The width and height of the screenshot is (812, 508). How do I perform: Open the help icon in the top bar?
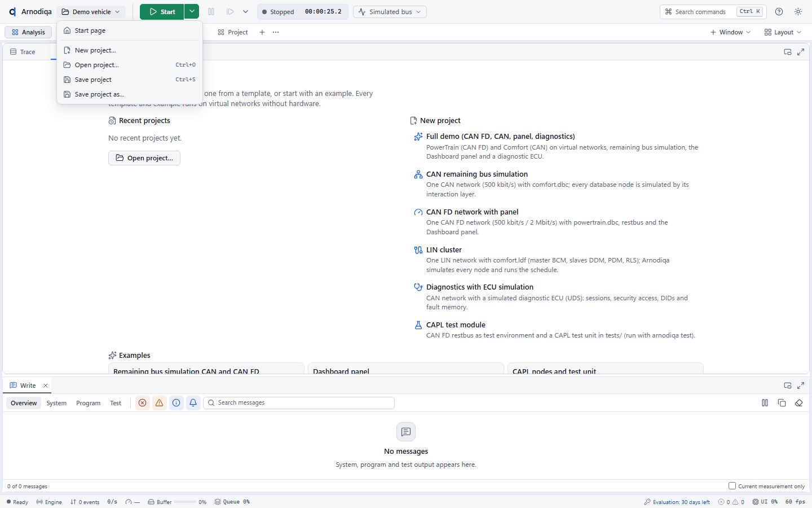coord(779,12)
